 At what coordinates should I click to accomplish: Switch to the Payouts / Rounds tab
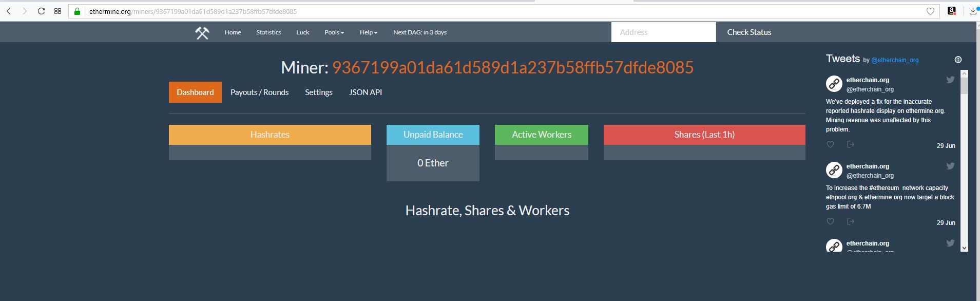[259, 92]
